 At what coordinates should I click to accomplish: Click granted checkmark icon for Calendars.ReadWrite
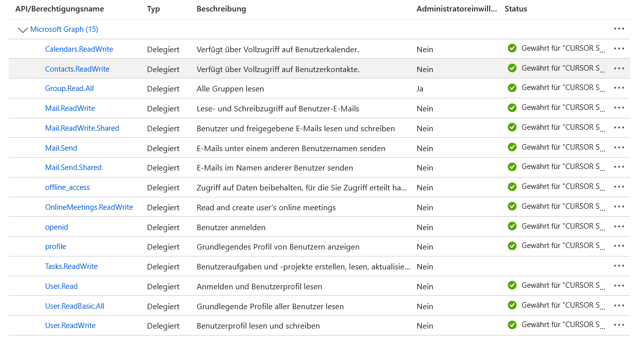click(x=512, y=48)
